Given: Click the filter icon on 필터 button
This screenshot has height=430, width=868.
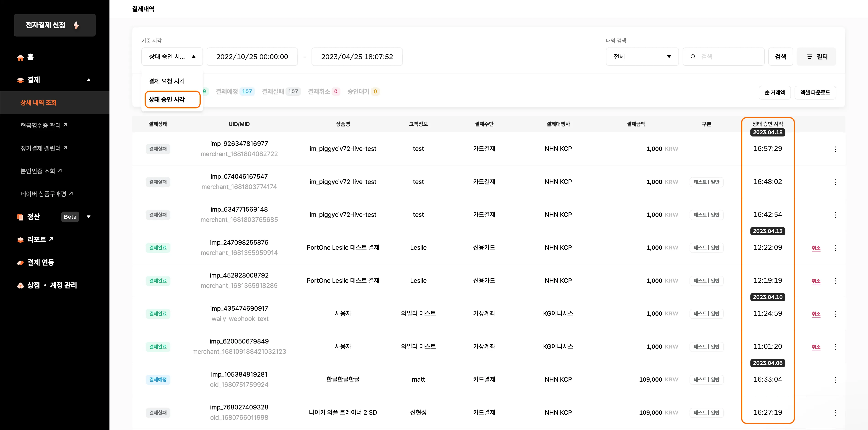Looking at the screenshot, I should point(810,57).
